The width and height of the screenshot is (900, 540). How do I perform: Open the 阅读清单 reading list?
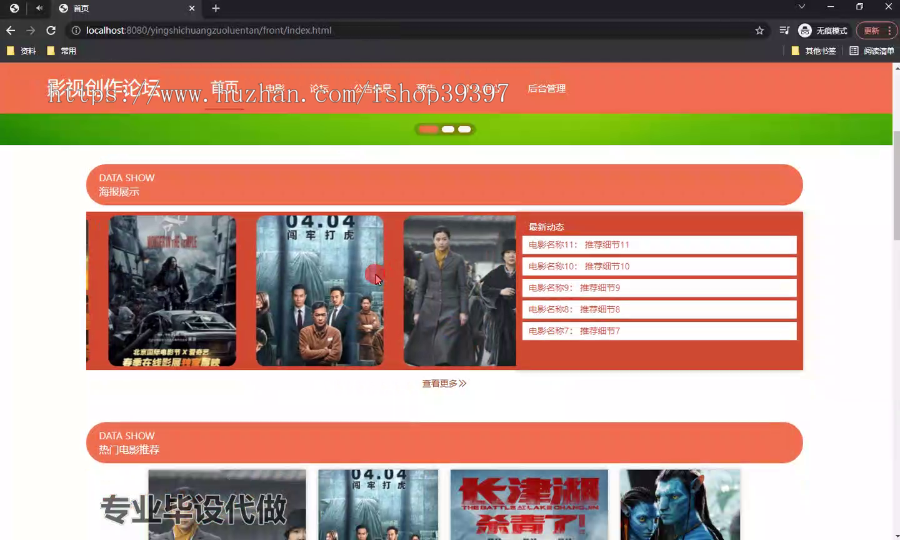click(x=871, y=51)
